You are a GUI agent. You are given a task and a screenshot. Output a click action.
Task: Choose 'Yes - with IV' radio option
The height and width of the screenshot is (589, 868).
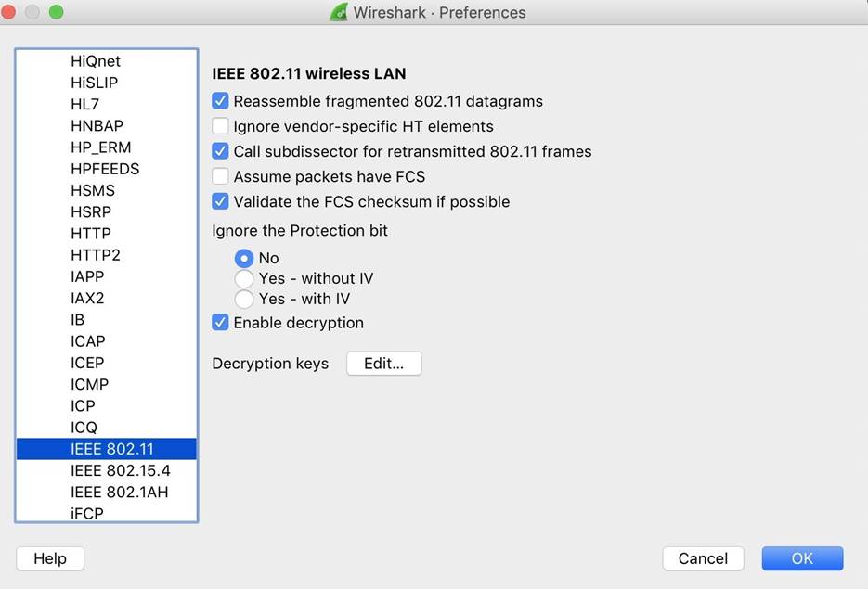tap(244, 299)
